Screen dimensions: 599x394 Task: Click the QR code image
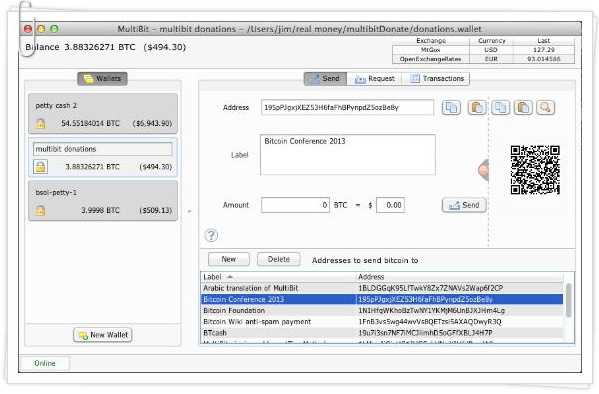pyautogui.click(x=535, y=170)
